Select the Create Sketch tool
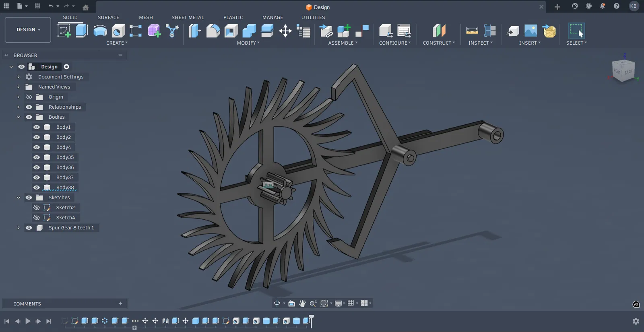Screen dimensions: 644x332 (x=64, y=31)
